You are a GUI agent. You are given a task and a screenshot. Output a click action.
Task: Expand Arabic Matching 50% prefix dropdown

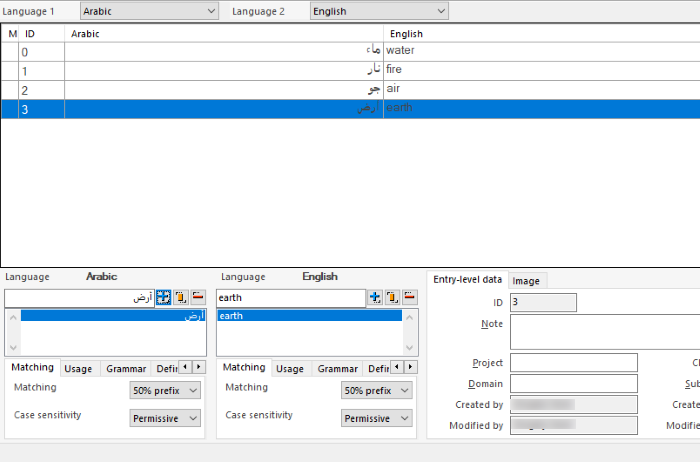(165, 391)
